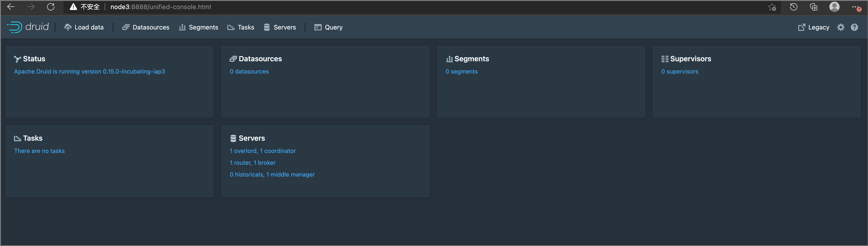Click 0 historicals, 1 middle manager link
This screenshot has width=868, height=246.
[x=272, y=175]
